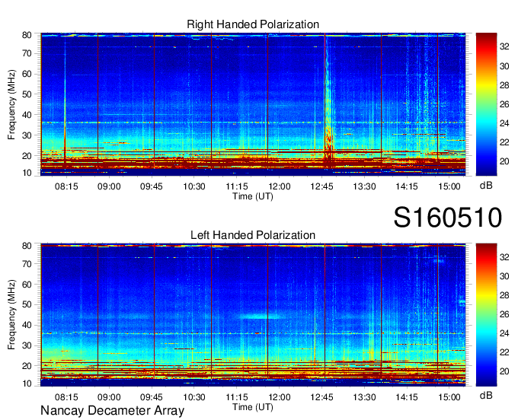Click the top plot's 08:15 tick label

coord(66,186)
